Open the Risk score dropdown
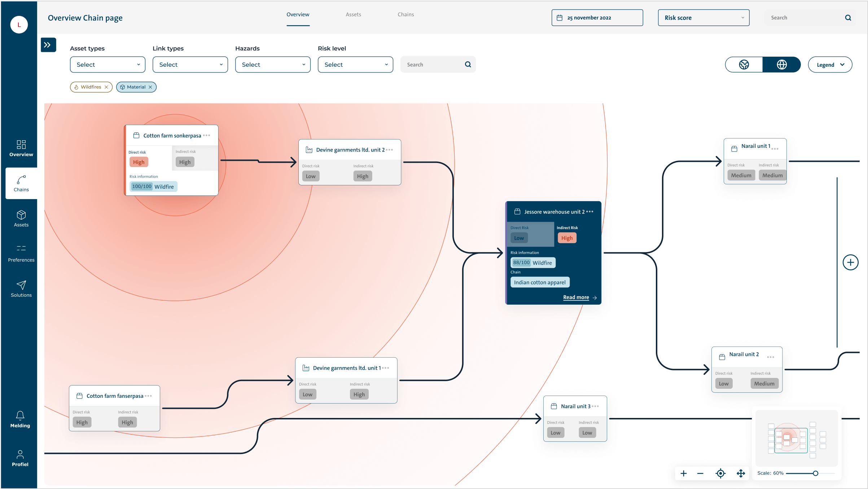The width and height of the screenshot is (868, 489). pos(703,18)
